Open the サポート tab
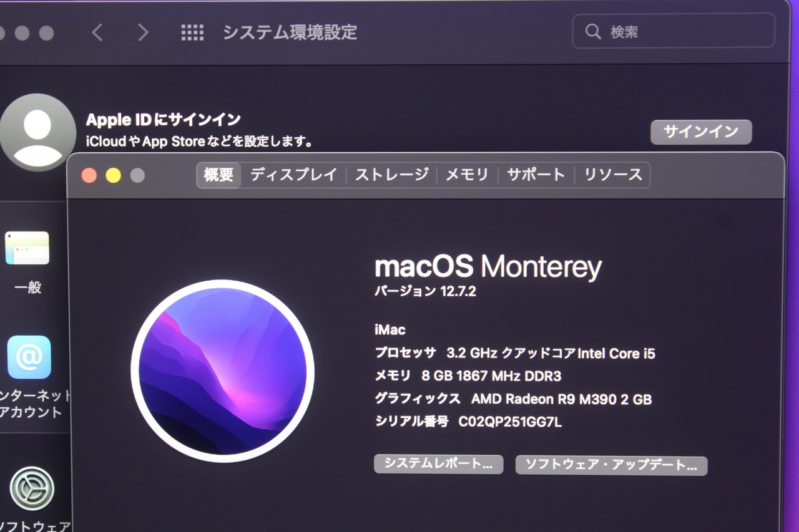Viewport: 799px width, 532px height. [x=536, y=175]
